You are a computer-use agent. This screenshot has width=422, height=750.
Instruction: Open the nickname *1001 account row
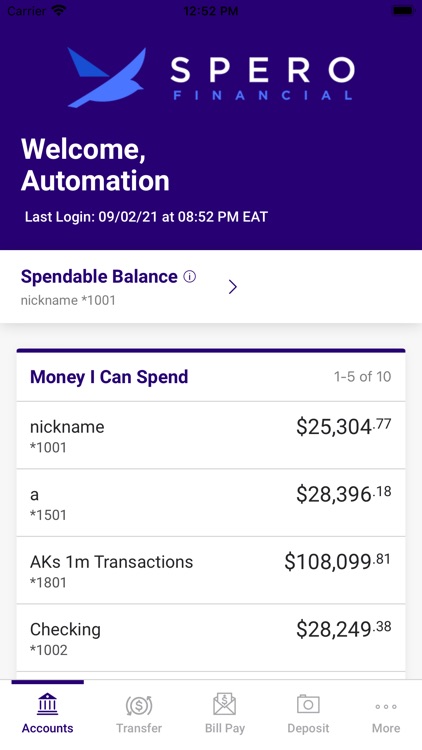pos(211,435)
